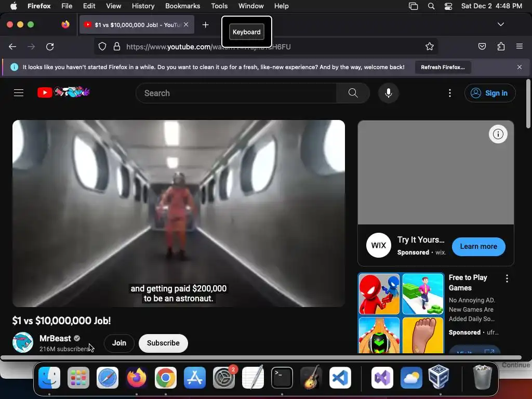Image resolution: width=532 pixels, height=399 pixels.
Task: Open the File menu
Action: click(x=66, y=6)
